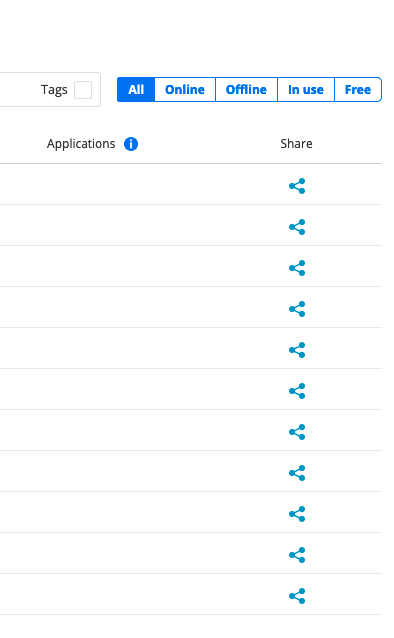Filter by In use status
The width and height of the screenshot is (394, 638).
point(306,90)
